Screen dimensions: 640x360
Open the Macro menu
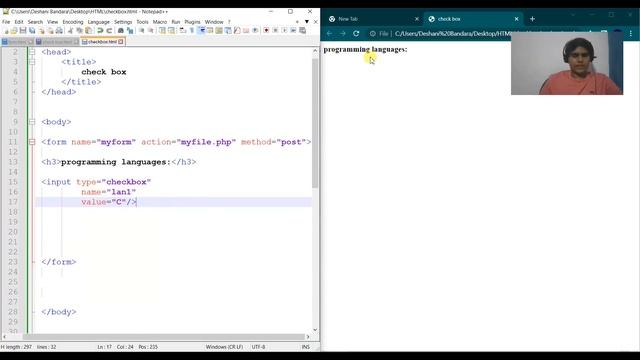pyautogui.click(x=160, y=22)
